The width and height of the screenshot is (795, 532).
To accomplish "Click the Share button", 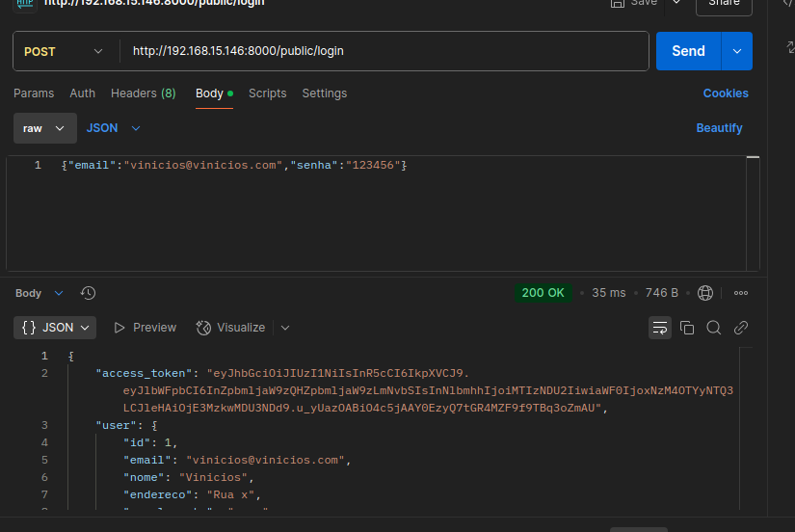I will coord(724,4).
